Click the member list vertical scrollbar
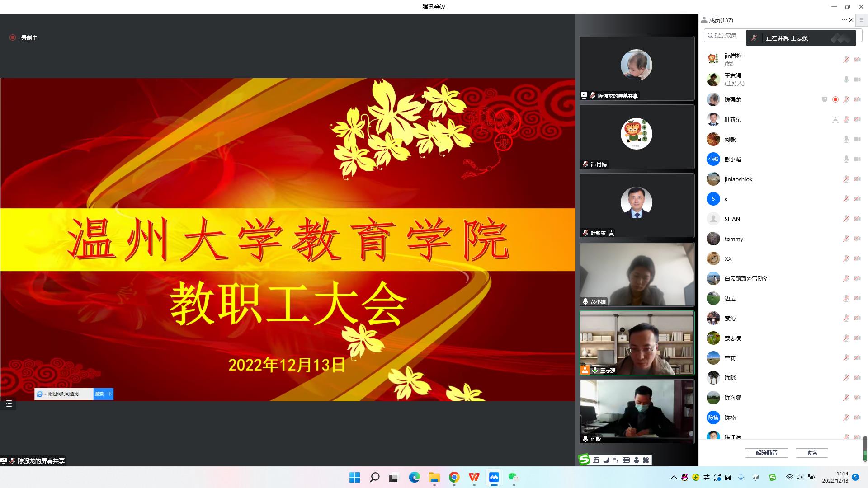Screen dimensions: 868x488 click(x=865, y=448)
